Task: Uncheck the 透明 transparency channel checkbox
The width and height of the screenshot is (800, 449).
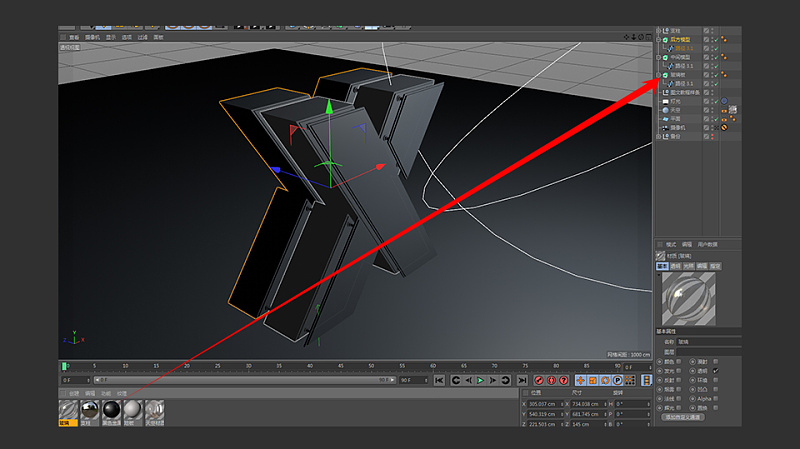Action: [x=715, y=371]
